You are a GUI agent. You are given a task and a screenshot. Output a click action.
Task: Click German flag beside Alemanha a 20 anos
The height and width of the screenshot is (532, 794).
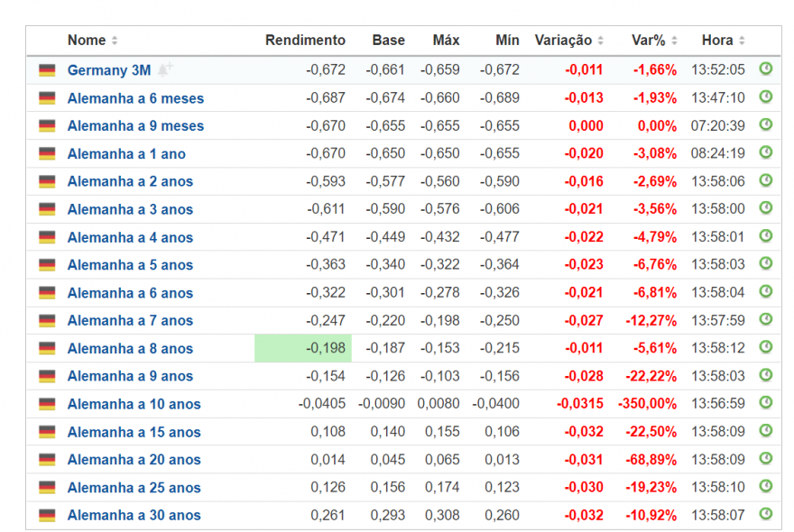click(x=47, y=460)
